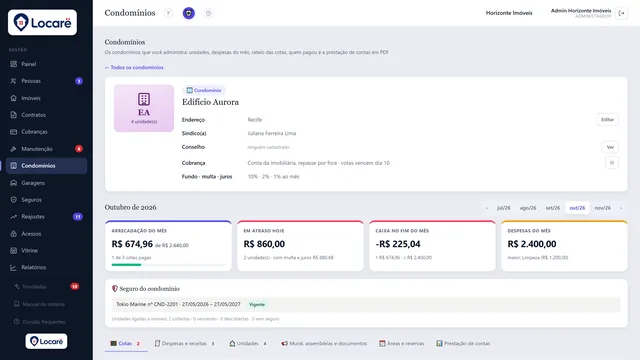Click the help question mark icon
Viewport: 640px width, 360px height.
point(168,13)
